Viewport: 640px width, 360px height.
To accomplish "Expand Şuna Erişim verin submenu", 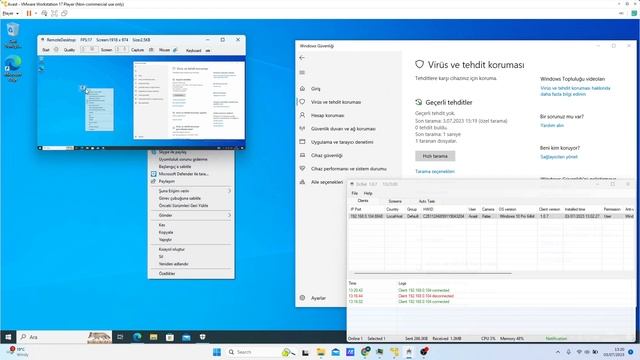I will click(x=191, y=191).
